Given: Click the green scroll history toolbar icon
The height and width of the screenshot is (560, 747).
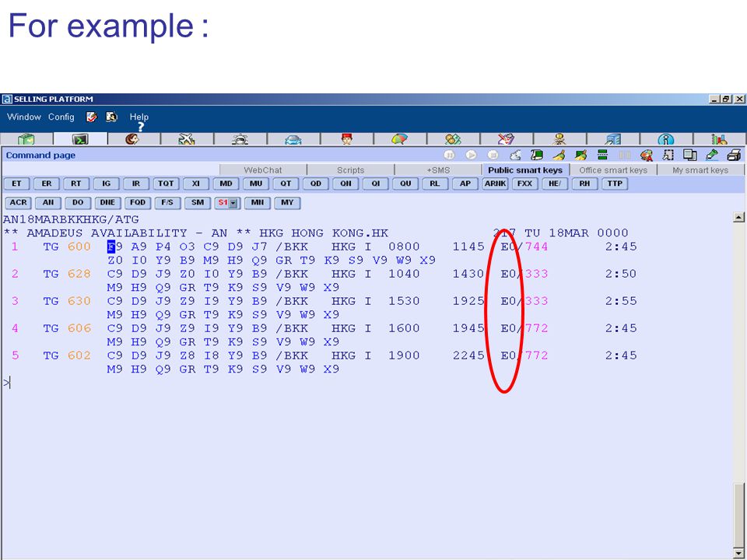Looking at the screenshot, I should (537, 155).
